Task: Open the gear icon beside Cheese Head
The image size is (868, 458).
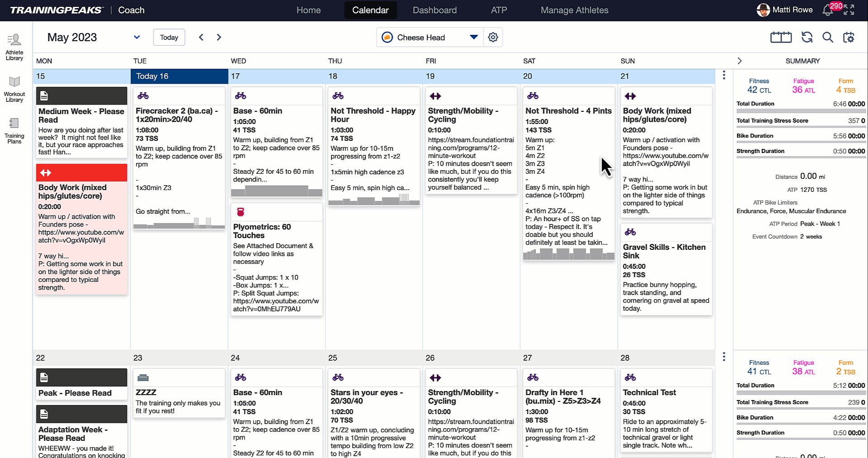Action: (493, 37)
